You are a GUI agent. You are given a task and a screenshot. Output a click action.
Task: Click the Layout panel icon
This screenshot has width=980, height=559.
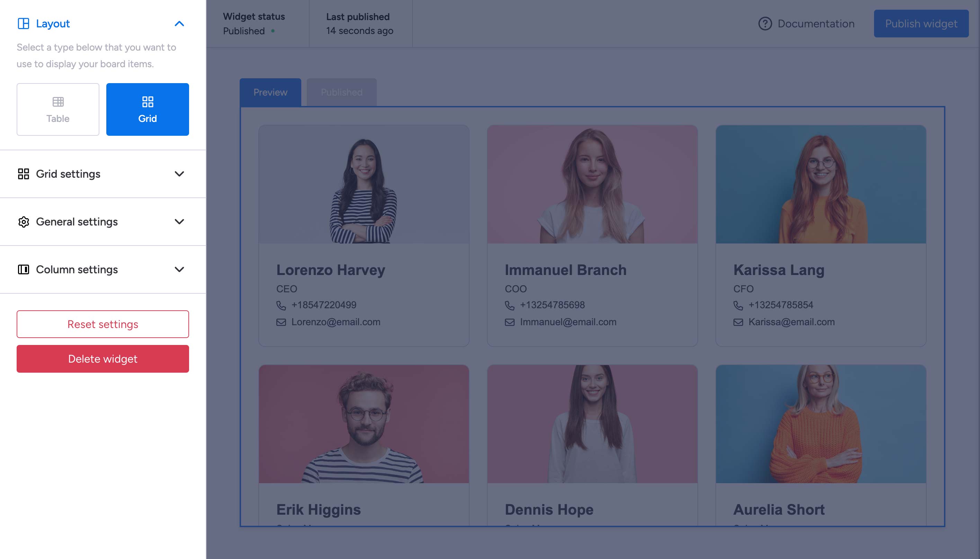24,24
